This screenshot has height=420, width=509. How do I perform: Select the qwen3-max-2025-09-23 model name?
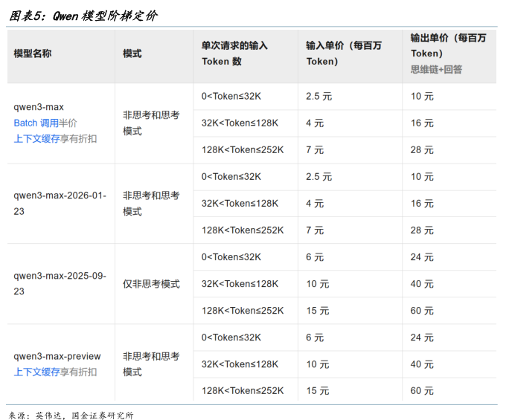click(x=60, y=283)
